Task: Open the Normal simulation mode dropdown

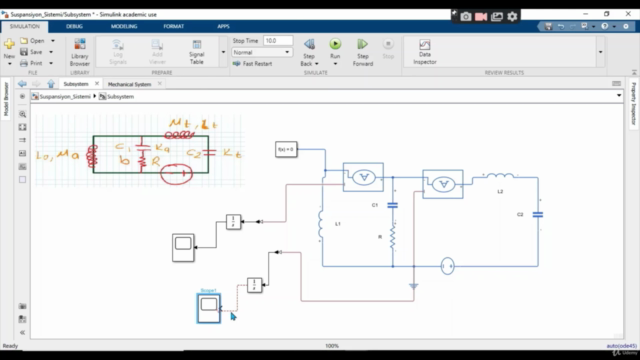Action: tap(261, 52)
